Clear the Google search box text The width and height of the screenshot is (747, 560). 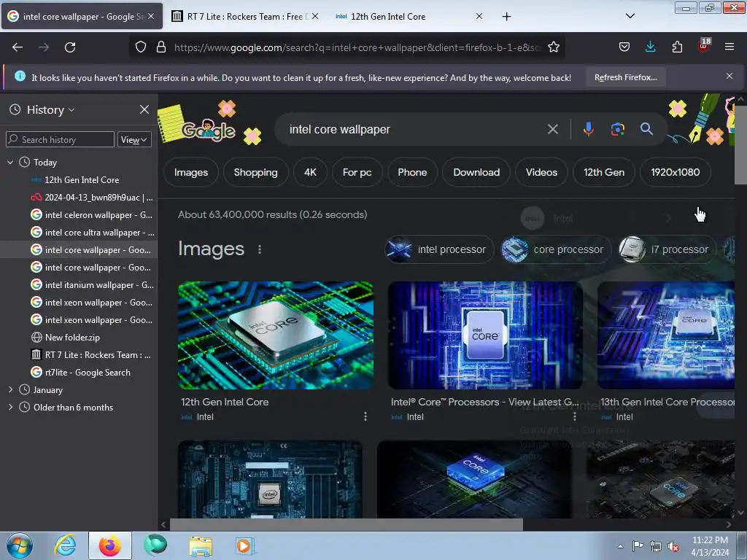pos(553,129)
